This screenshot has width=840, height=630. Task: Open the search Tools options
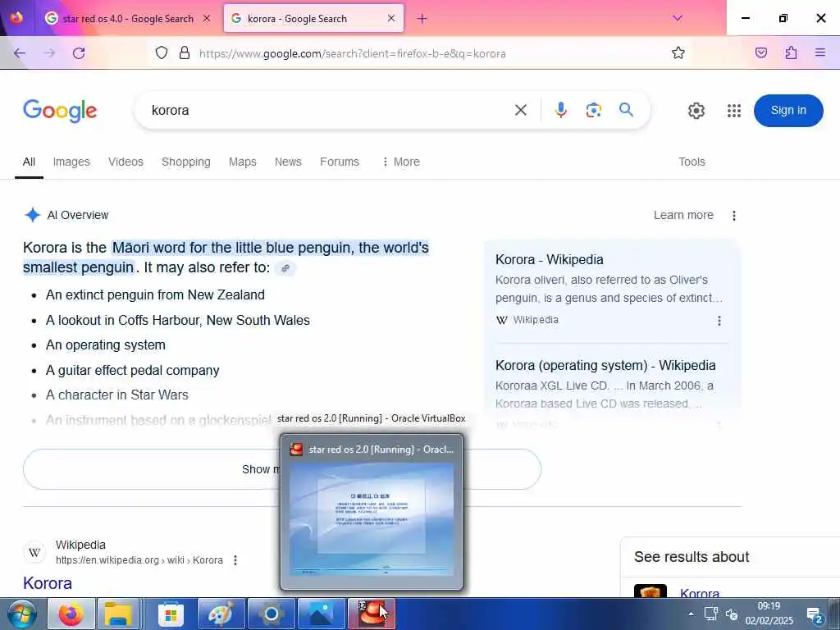(692, 162)
